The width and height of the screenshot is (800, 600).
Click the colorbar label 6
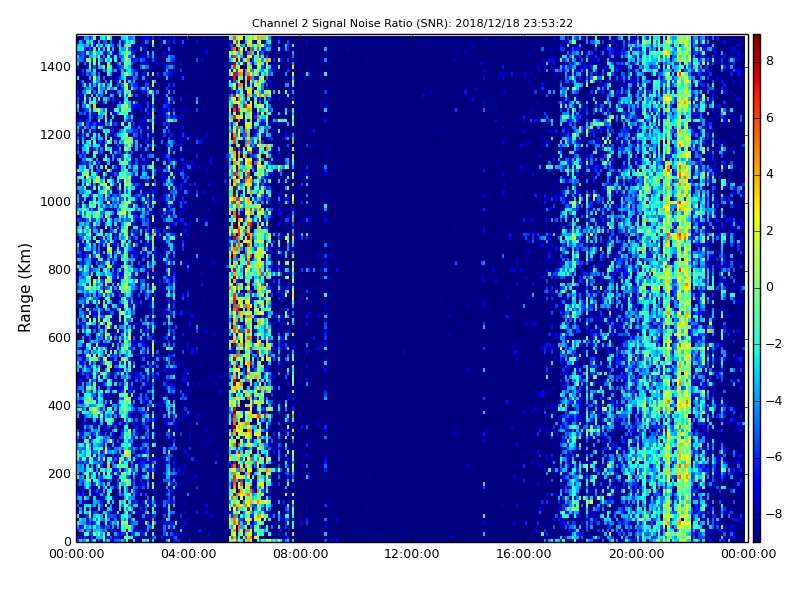770,118
